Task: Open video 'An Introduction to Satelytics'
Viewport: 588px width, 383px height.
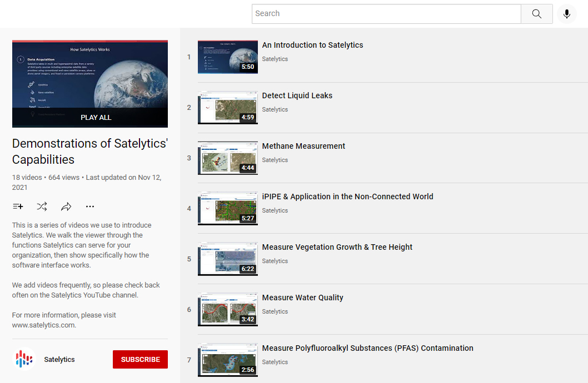Action: pyautogui.click(x=312, y=45)
